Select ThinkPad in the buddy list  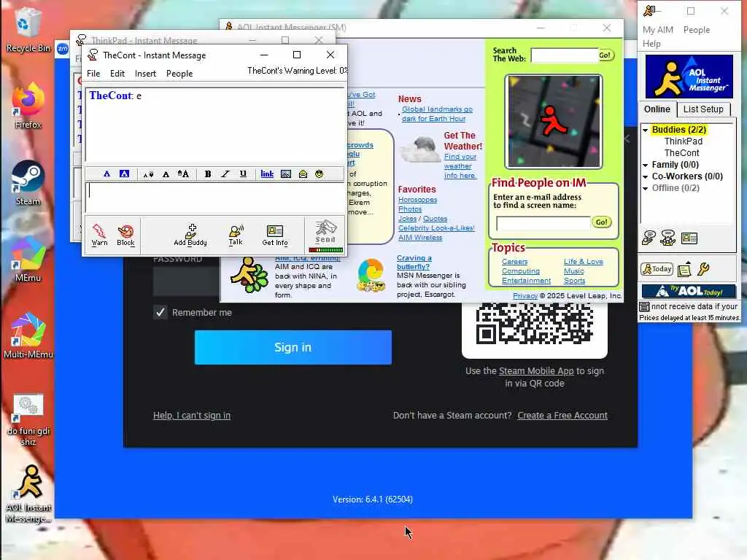(x=683, y=141)
